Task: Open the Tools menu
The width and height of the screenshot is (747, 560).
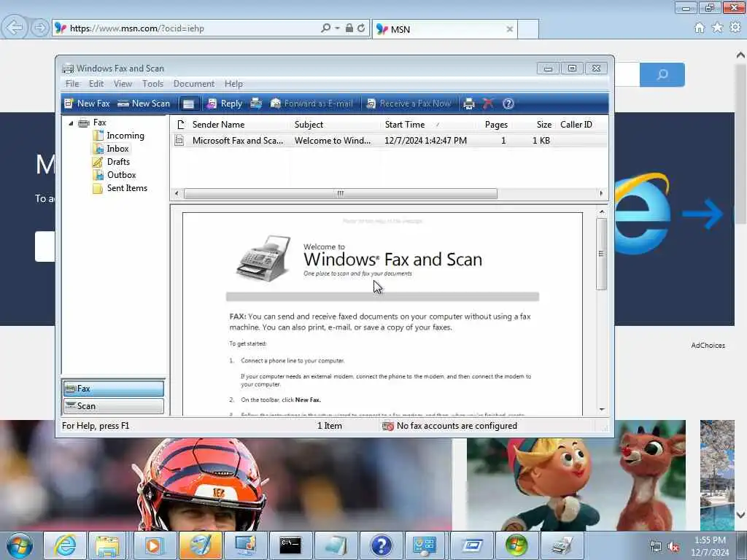Action: pos(152,84)
